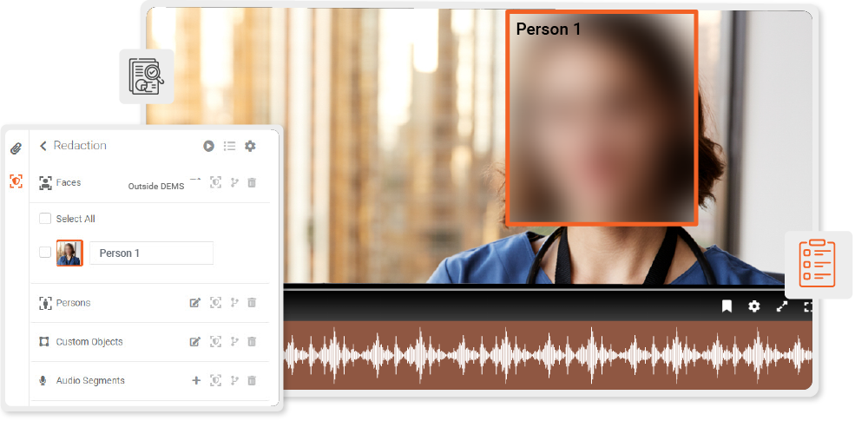Click the Persons section label

73,303
